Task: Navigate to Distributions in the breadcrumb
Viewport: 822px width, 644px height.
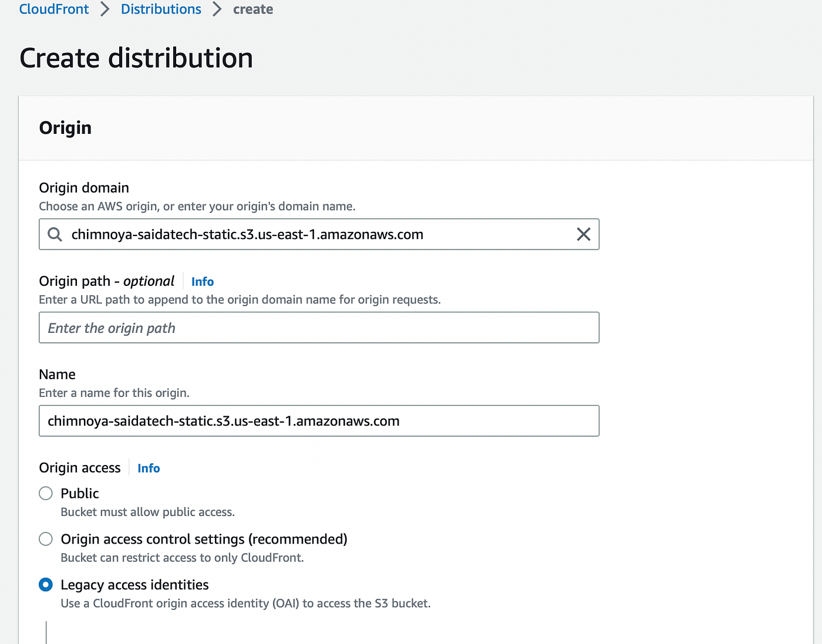Action: [161, 9]
